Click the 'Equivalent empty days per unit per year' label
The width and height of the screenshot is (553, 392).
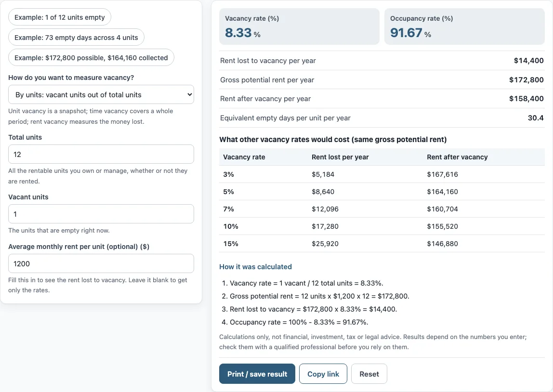(285, 118)
